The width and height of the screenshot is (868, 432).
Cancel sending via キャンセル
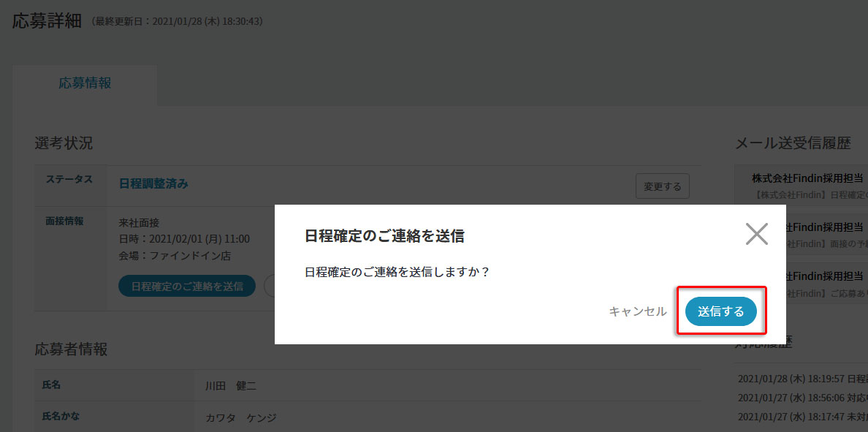coord(637,311)
